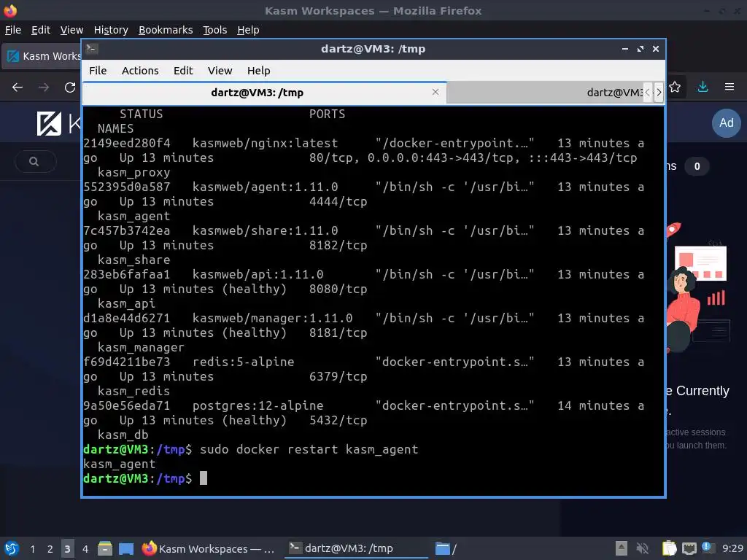Click the image name redis:5-alpine
Image resolution: width=747 pixels, height=560 pixels.
click(243, 362)
